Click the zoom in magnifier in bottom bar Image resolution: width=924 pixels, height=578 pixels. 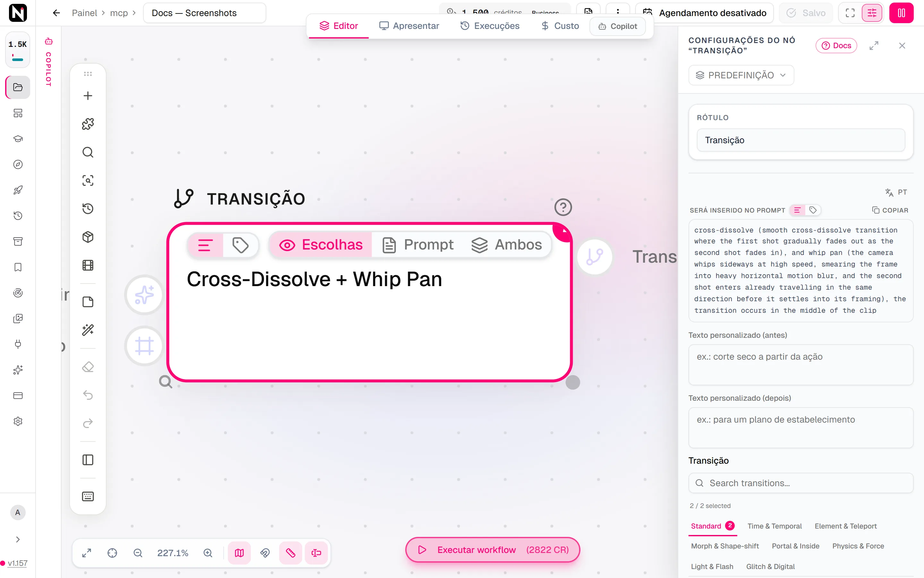click(208, 553)
